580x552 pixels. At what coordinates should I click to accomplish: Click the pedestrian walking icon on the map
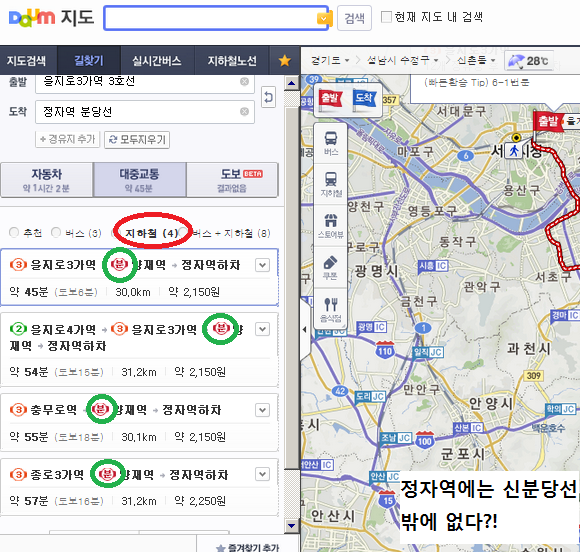[514, 151]
